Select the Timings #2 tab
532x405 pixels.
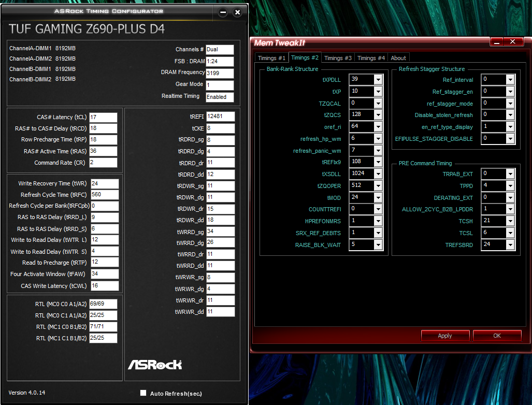point(305,57)
